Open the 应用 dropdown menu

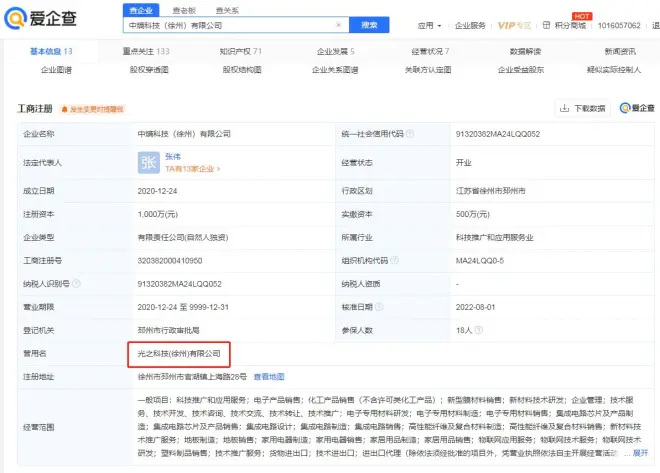431,25
